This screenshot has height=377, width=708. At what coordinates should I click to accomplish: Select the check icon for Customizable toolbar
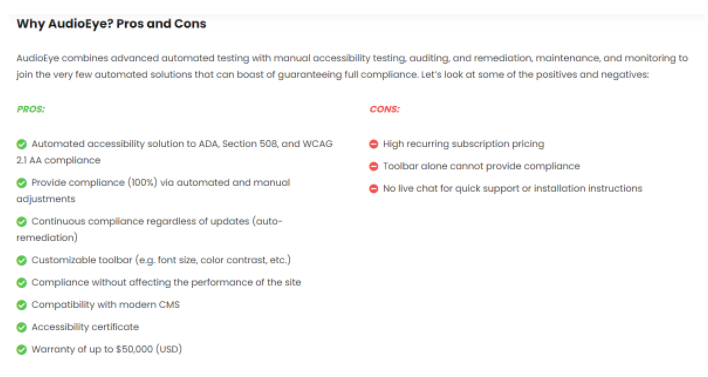tap(22, 261)
